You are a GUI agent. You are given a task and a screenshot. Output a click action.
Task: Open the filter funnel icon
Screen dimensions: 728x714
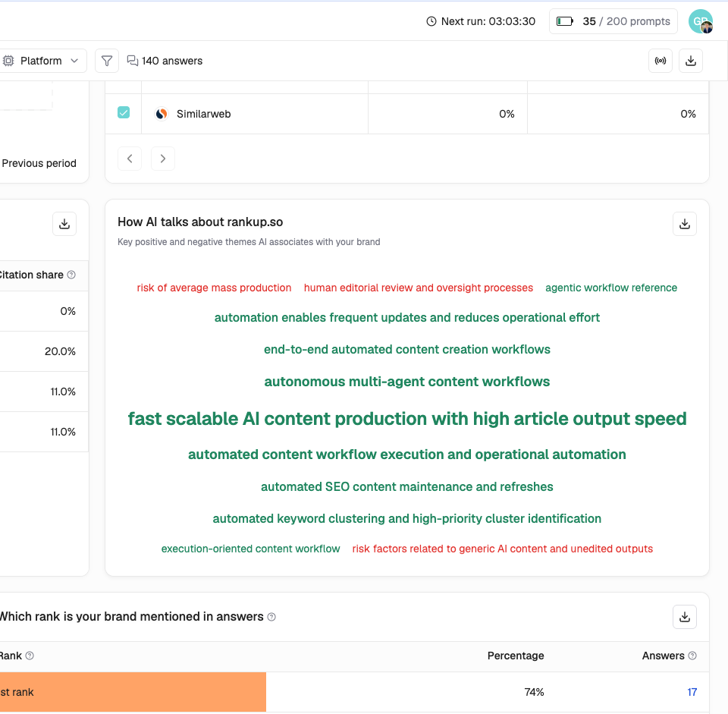(x=107, y=61)
